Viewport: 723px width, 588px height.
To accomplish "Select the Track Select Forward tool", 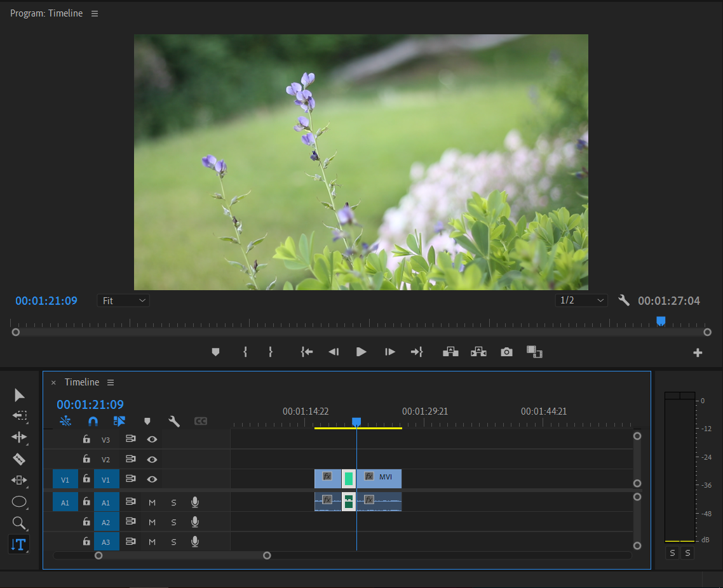I will 19,416.
